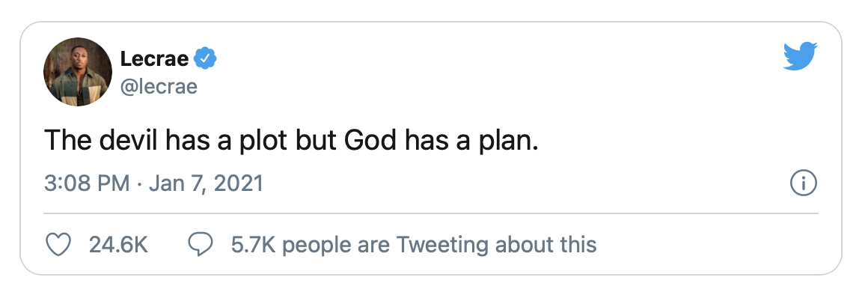Click the reply speech bubble icon
The image size is (868, 301).
(200, 244)
